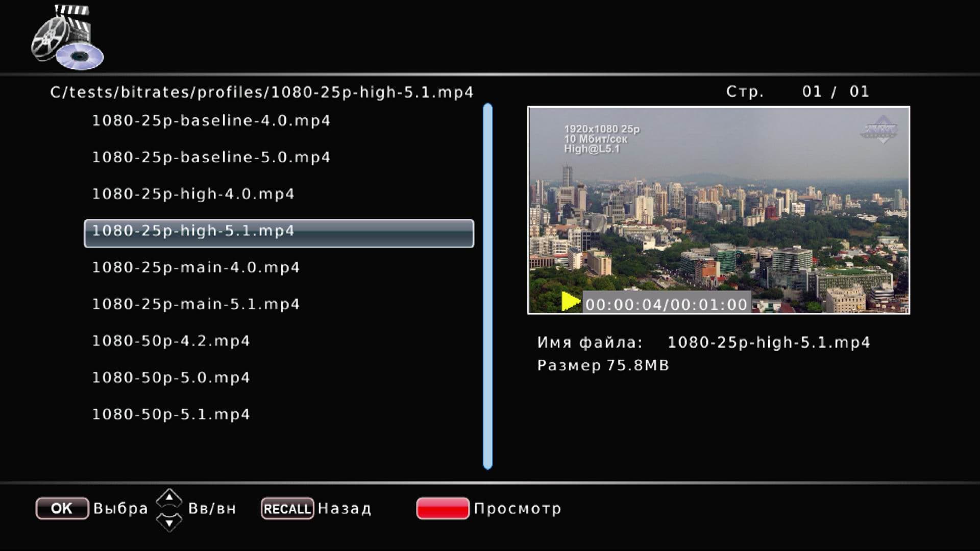Select file 1080-25p-baseline-4.0.mp4
This screenshot has height=551, width=980.
[211, 121]
